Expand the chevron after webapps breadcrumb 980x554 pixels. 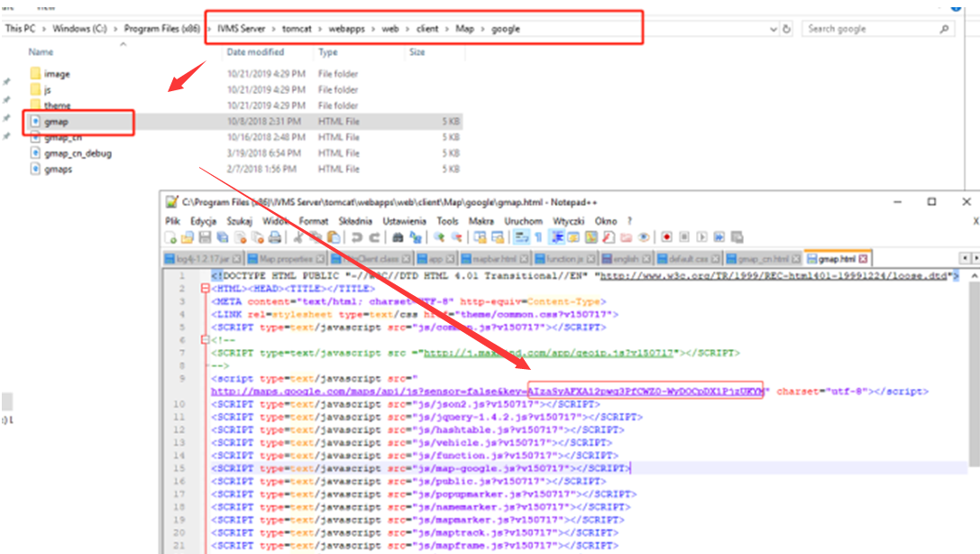pyautogui.click(x=373, y=29)
